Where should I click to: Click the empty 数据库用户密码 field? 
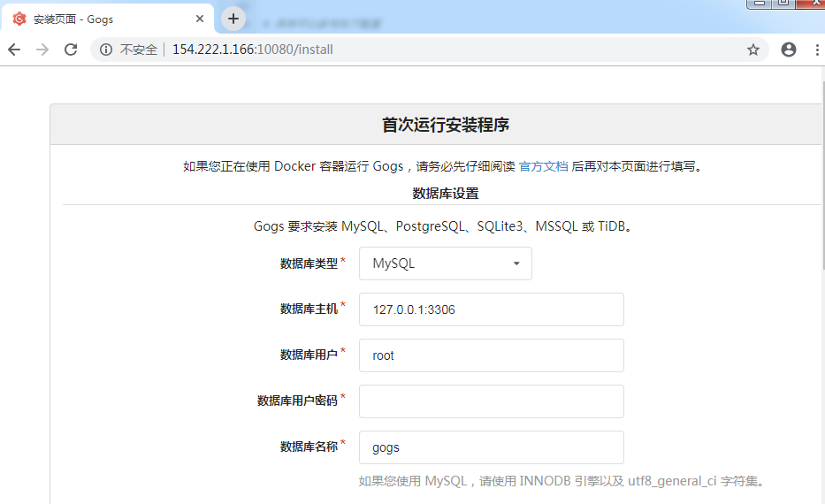point(492,401)
